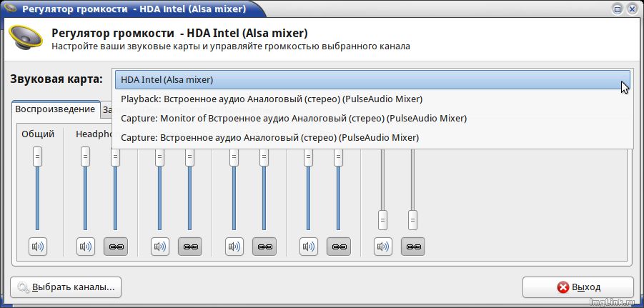Toggle link lock of the channel right after Headphone
The width and height of the screenshot is (644, 308).
(189, 247)
